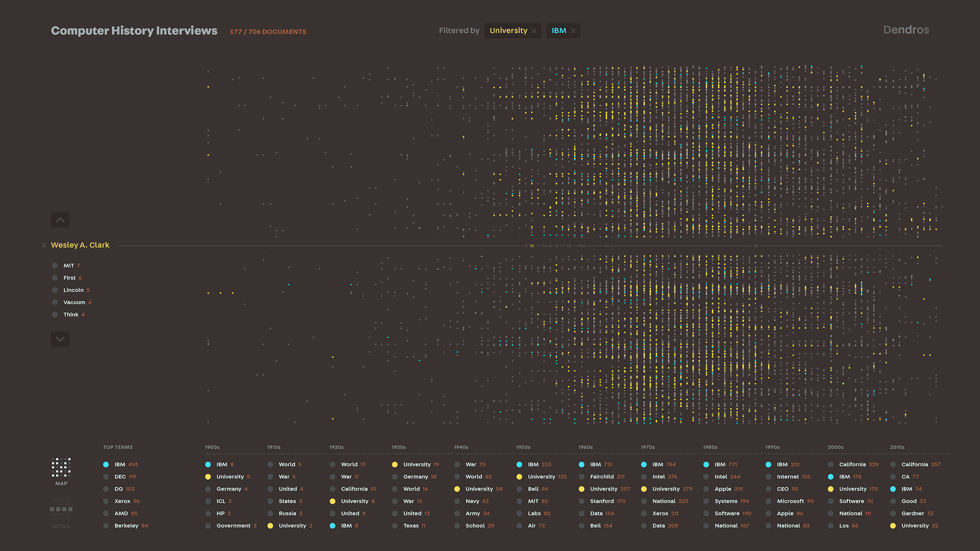Screen dimensions: 980x551
Task: Click the Dendros logo
Action: 906,30
